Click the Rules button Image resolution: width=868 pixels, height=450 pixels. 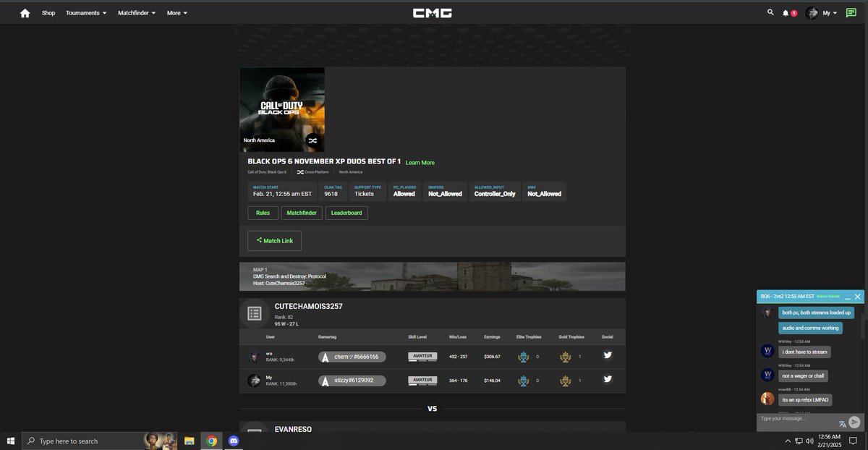click(263, 213)
